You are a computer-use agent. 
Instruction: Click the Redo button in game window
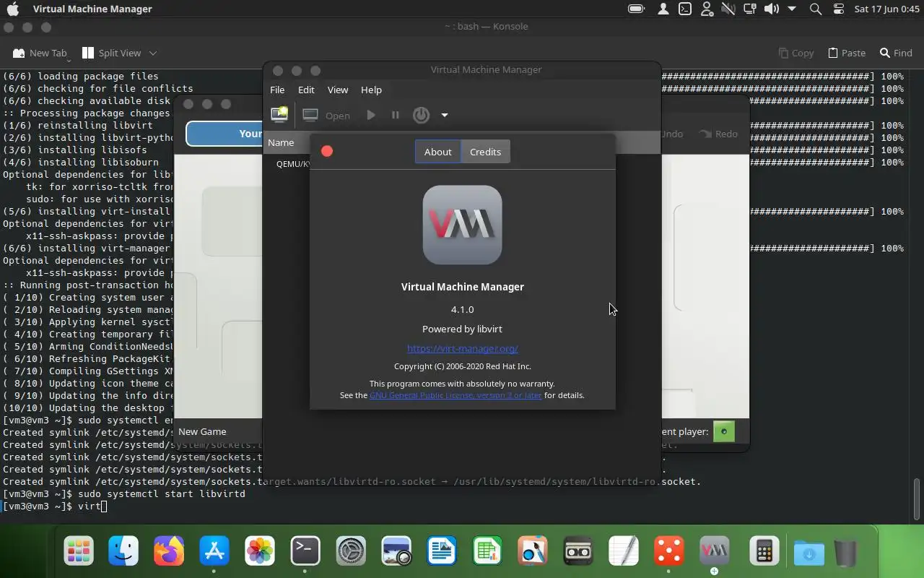tap(719, 134)
